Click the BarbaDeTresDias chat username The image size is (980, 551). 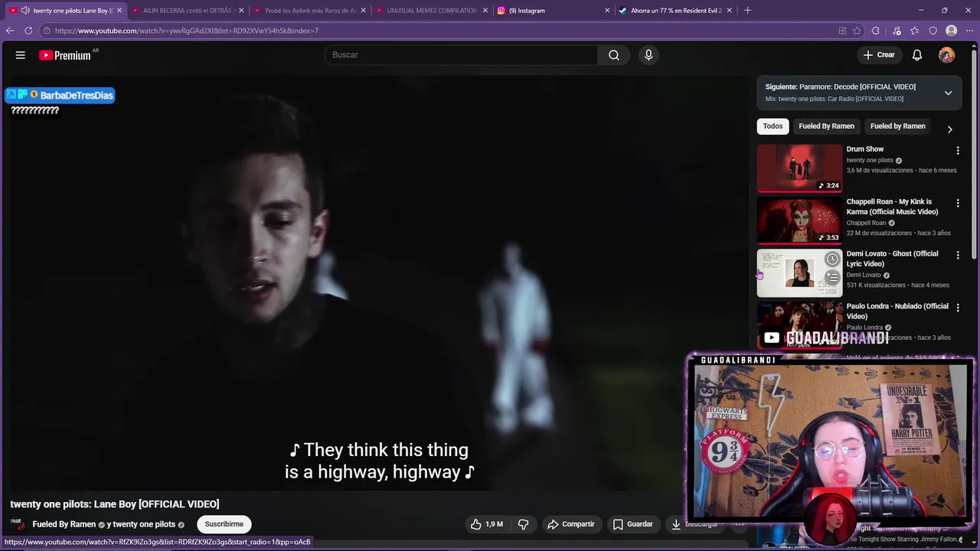pos(77,95)
